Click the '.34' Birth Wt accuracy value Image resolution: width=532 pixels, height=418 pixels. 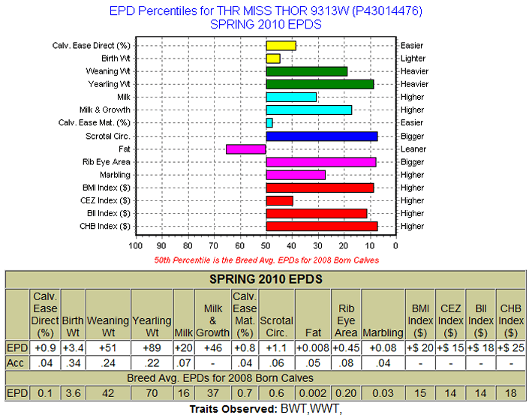point(73,363)
